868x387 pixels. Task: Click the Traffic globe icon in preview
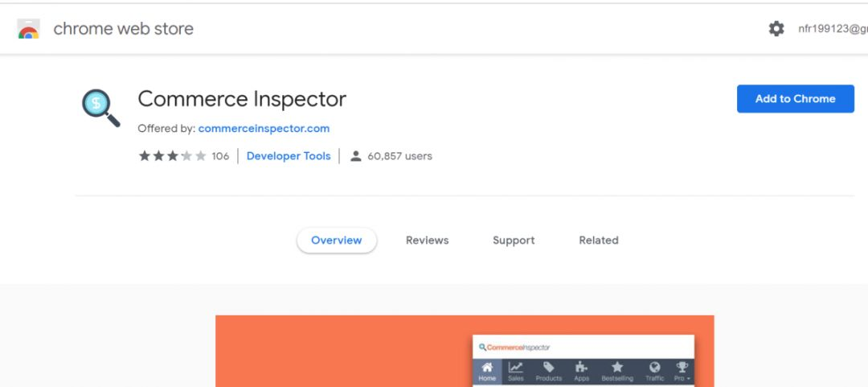click(x=655, y=367)
